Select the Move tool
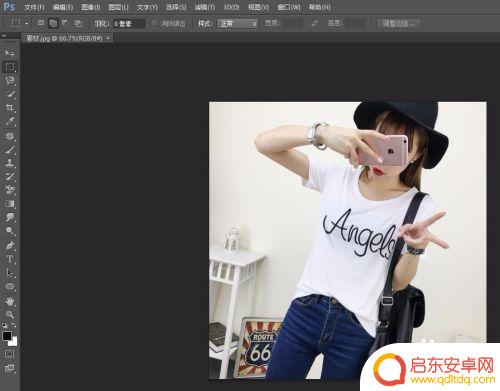 coord(10,53)
